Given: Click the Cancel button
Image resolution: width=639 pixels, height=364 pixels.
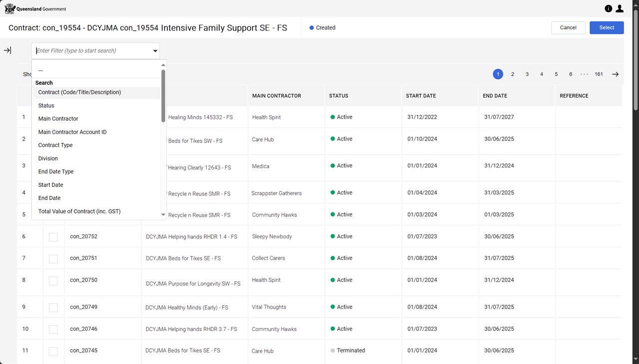Looking at the screenshot, I should (568, 28).
